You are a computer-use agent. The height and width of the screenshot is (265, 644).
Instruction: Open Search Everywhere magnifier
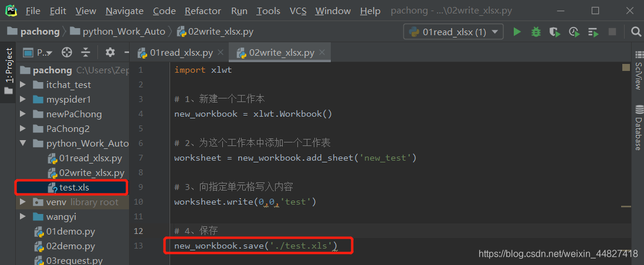tap(636, 32)
